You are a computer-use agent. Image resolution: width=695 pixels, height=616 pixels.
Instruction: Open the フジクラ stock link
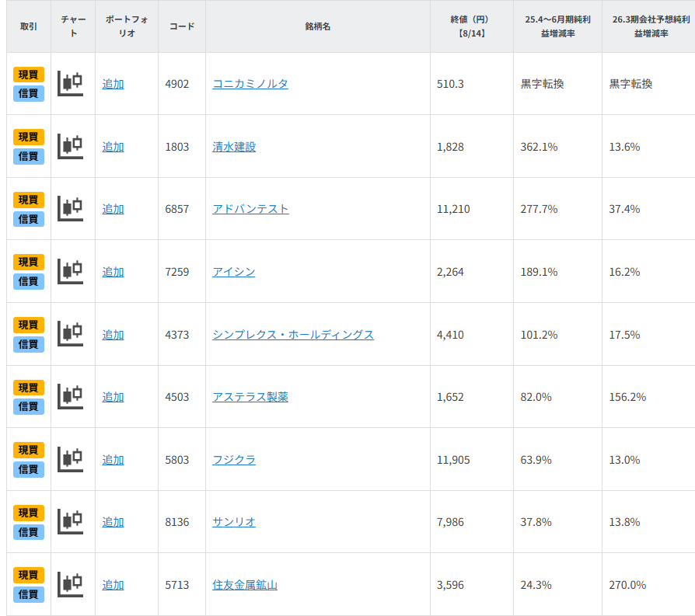click(234, 460)
